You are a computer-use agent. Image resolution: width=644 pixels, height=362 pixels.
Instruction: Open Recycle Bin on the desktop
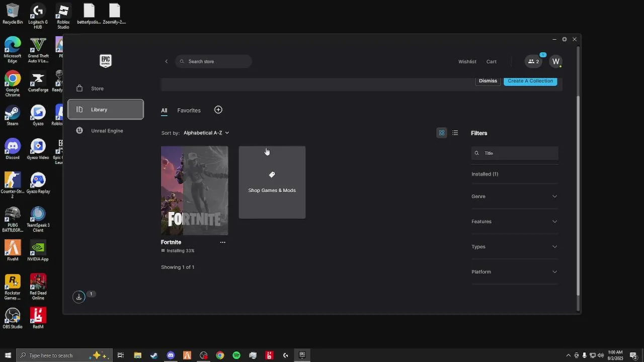[13, 14]
